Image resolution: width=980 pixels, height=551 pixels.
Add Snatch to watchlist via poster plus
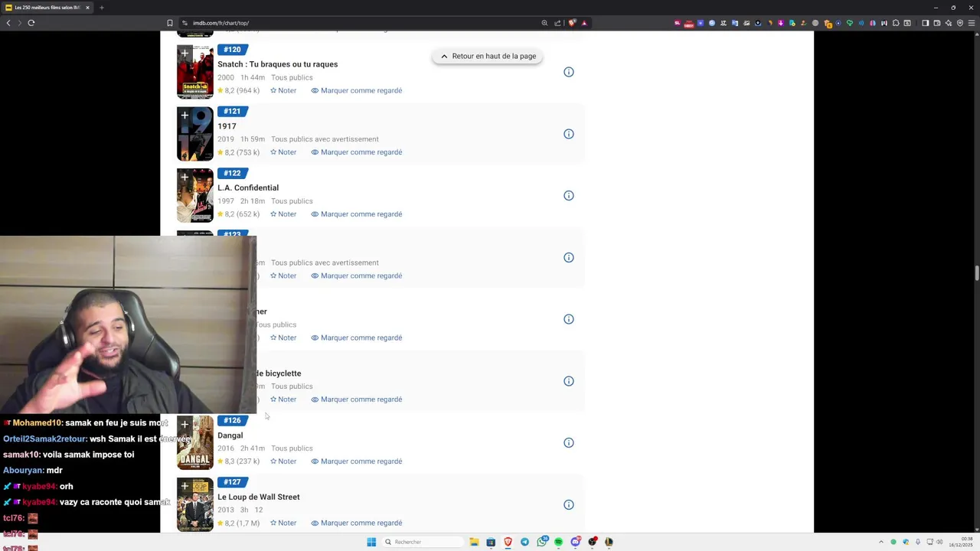(x=185, y=54)
